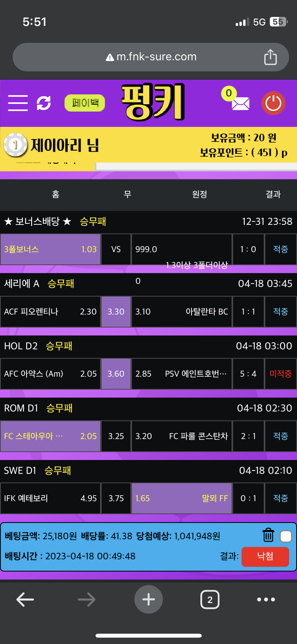Open new tab with plus button
297x644 pixels.
[149, 599]
